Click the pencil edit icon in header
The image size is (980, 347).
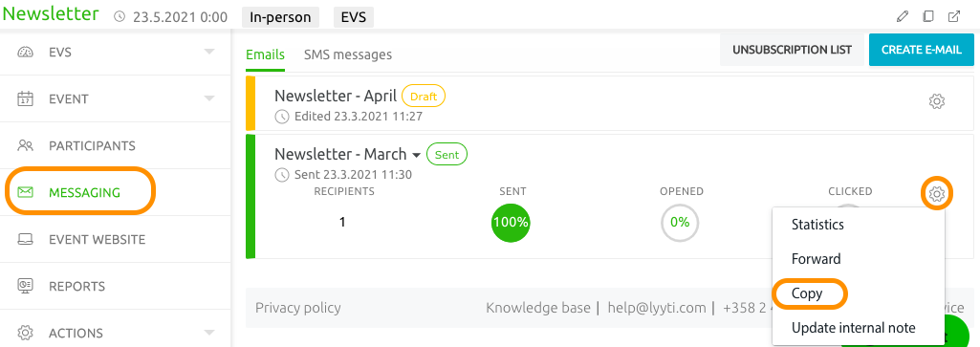[x=902, y=16]
